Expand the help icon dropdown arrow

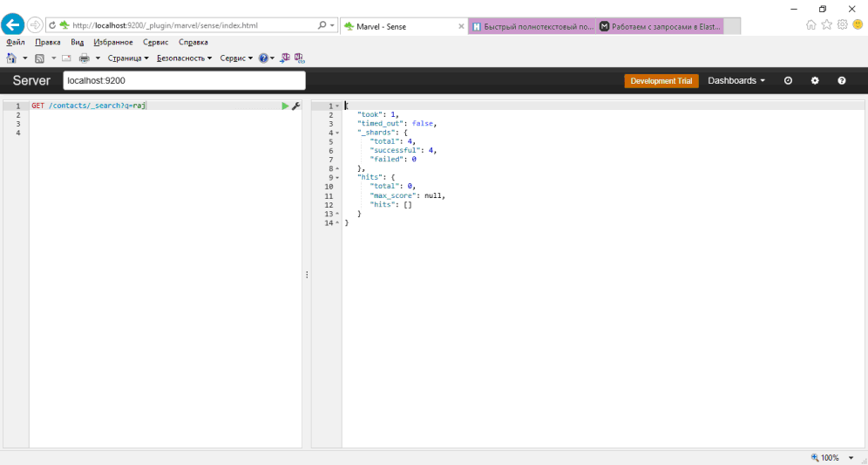[x=273, y=58]
